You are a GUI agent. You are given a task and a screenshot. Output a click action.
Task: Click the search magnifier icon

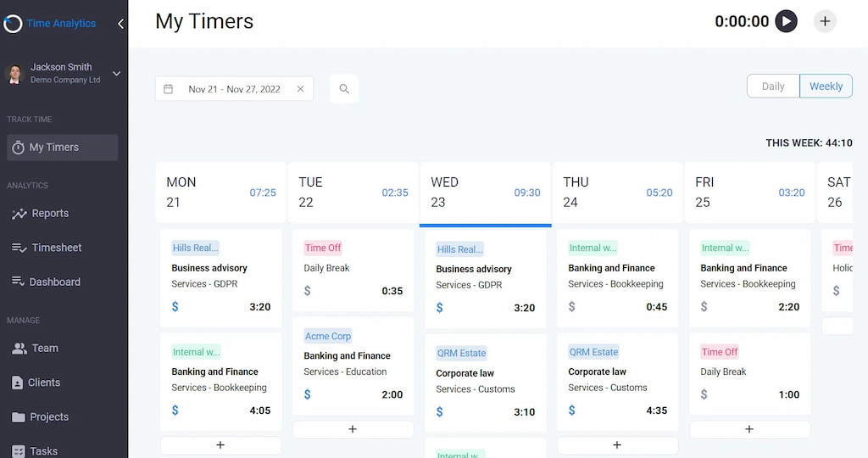click(x=344, y=88)
